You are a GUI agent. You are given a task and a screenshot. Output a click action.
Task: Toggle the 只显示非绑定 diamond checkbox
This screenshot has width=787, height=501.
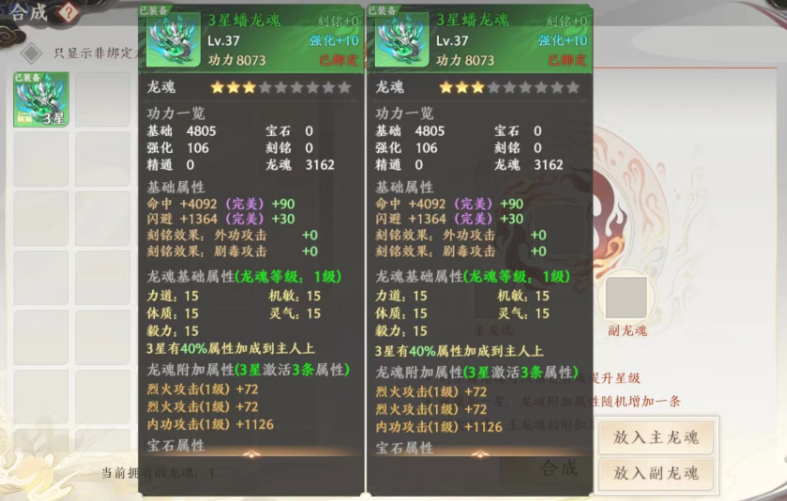32,53
